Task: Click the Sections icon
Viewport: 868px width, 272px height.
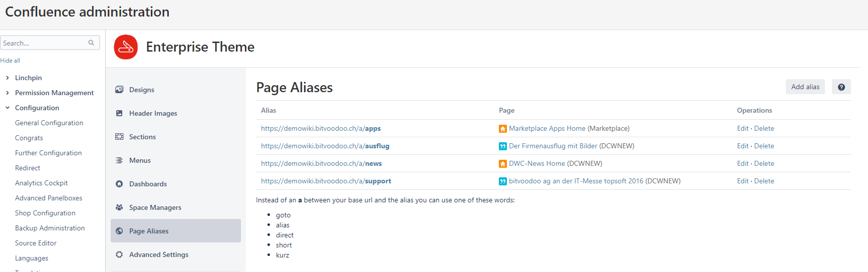Action: (x=119, y=137)
